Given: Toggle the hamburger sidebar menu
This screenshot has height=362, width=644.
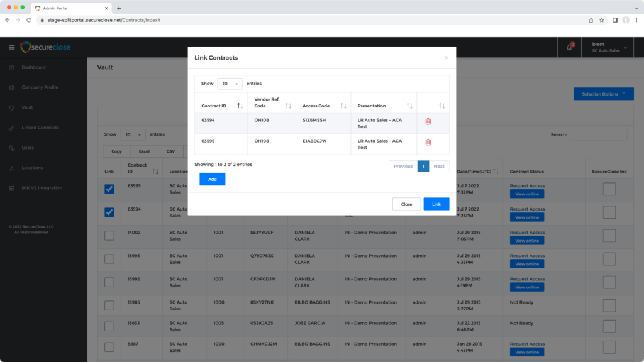Looking at the screenshot, I should 11,47.
